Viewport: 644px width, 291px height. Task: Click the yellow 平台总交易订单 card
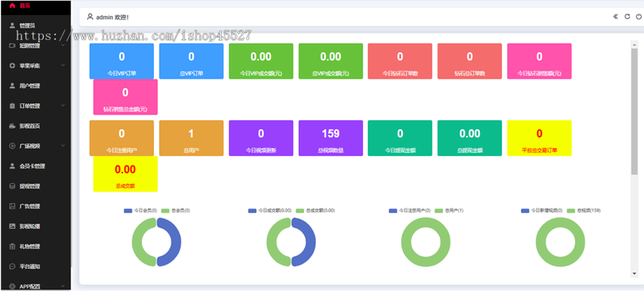pyautogui.click(x=539, y=138)
